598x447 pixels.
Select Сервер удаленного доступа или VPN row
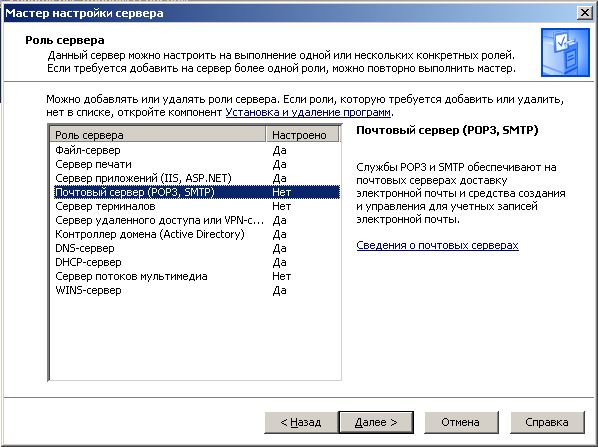(x=196, y=220)
